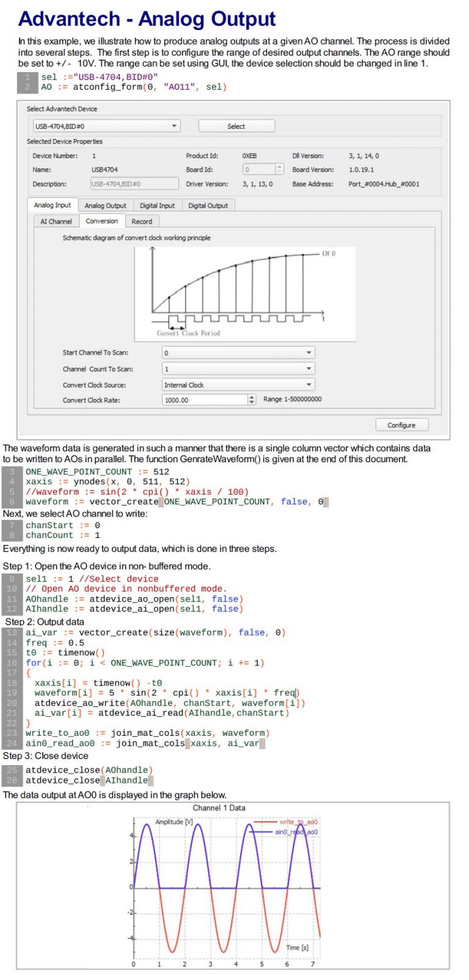The image size is (469, 980).
Task: Select the Conversion sub-tab
Action: [102, 221]
